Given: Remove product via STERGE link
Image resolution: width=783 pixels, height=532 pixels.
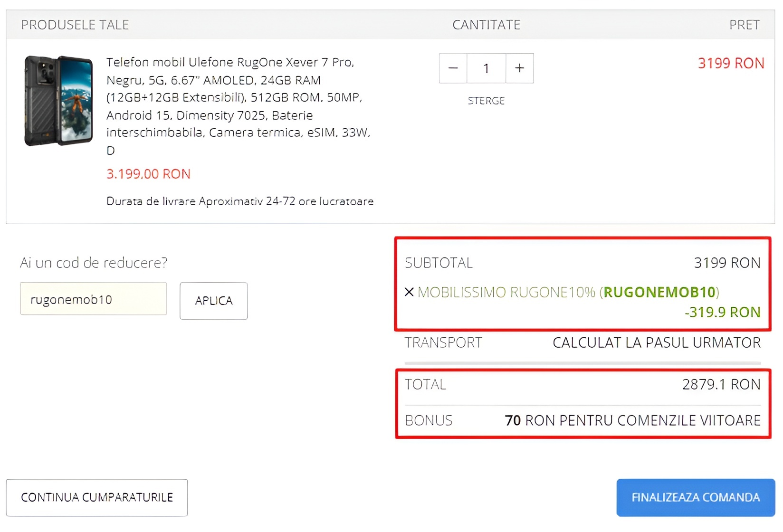Looking at the screenshot, I should [486, 101].
